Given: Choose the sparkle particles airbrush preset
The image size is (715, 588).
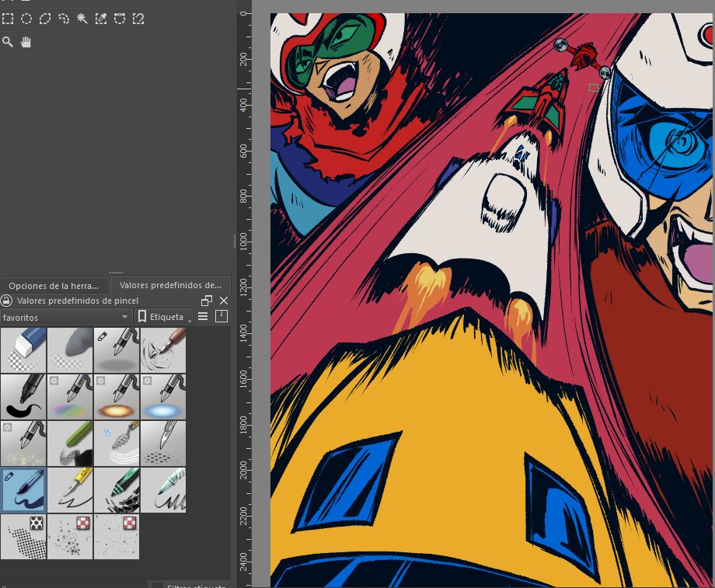Looking at the screenshot, I should point(24,443).
